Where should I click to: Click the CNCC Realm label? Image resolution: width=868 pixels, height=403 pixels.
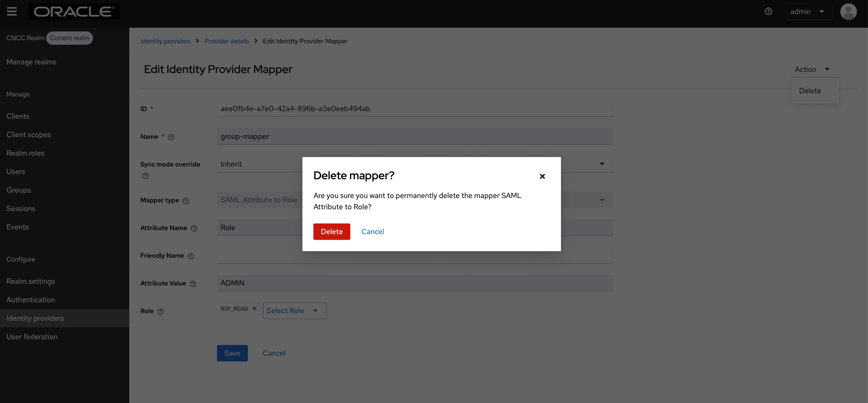click(25, 38)
